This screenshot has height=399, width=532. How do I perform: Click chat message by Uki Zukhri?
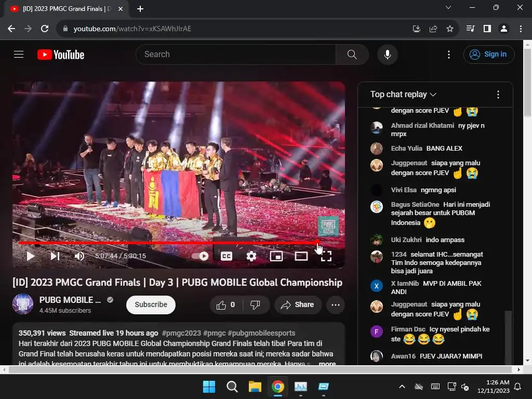pos(445,240)
